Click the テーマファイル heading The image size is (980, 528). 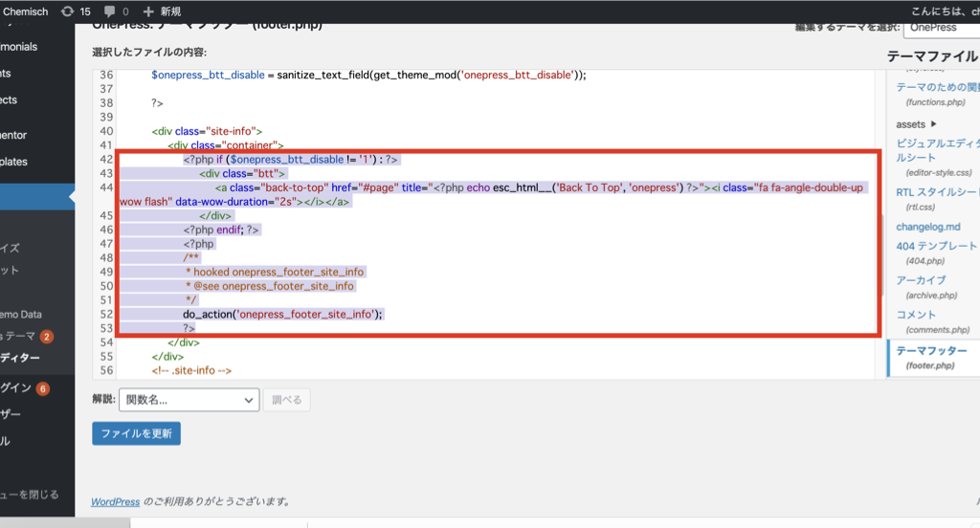click(x=932, y=56)
